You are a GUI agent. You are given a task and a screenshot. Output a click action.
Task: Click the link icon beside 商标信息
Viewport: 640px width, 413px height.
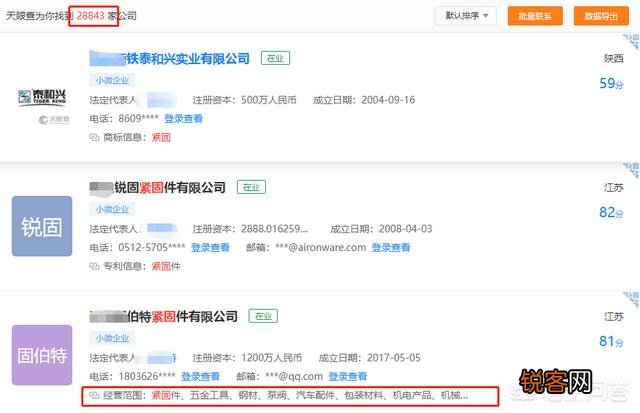click(94, 138)
